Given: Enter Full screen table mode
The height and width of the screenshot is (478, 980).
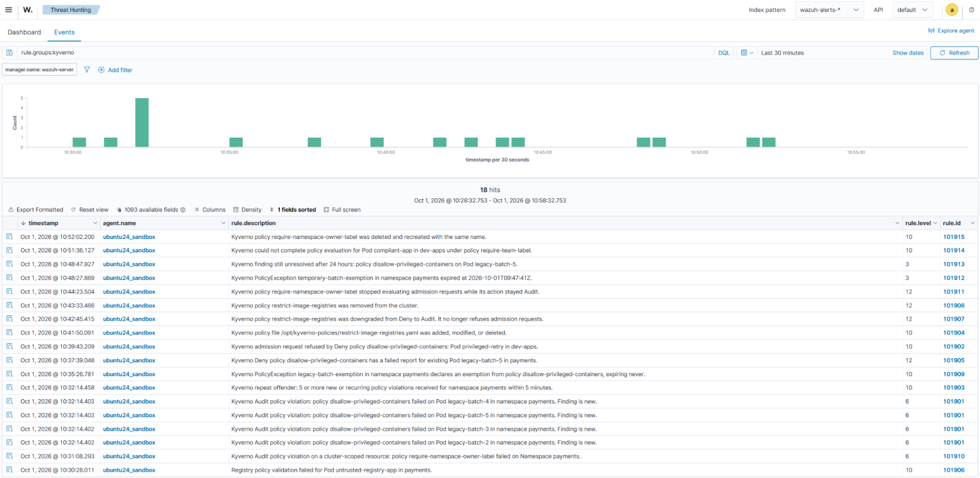Looking at the screenshot, I should 342,210.
